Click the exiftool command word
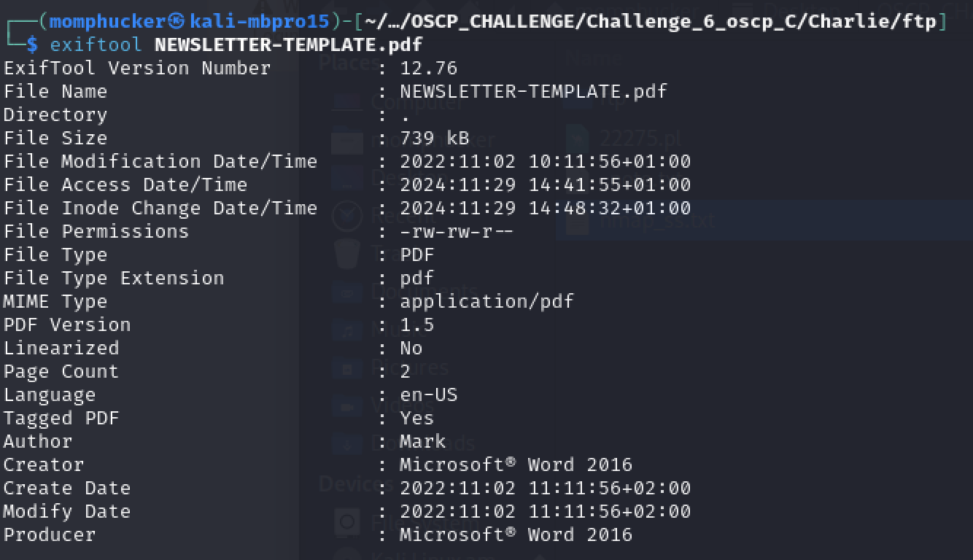 96,44
